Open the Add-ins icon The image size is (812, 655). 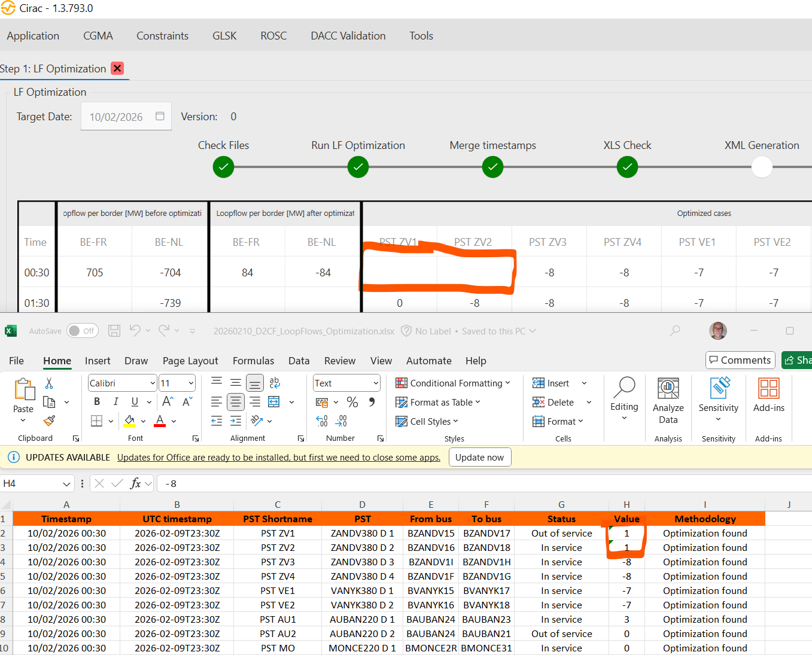(768, 395)
